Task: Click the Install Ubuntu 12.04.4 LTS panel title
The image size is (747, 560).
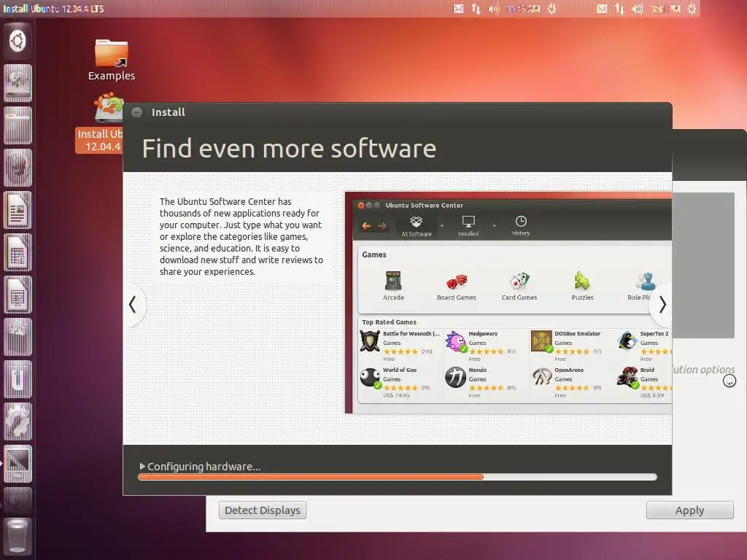Action: (53, 9)
